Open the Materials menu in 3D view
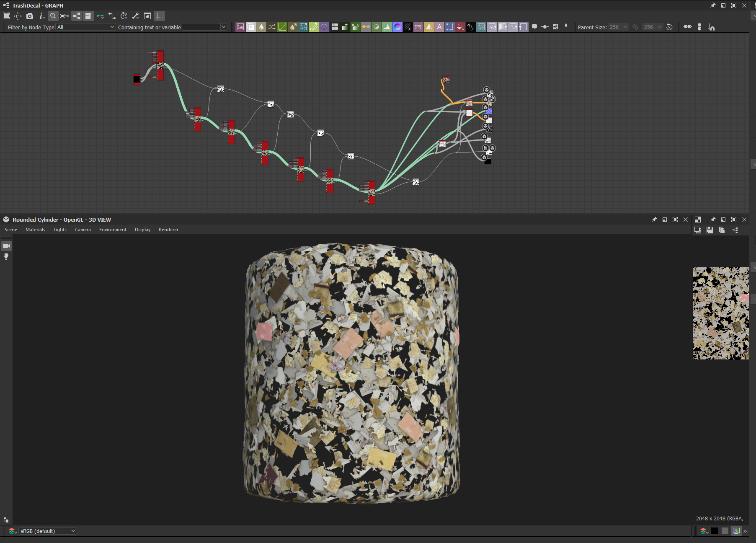The width and height of the screenshot is (756, 543). pyautogui.click(x=35, y=230)
